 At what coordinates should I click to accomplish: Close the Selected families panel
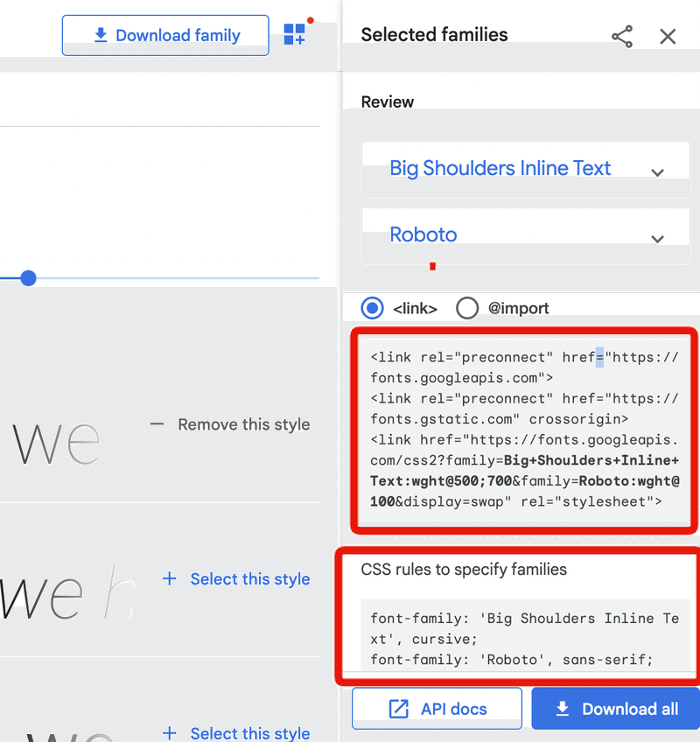click(x=668, y=37)
